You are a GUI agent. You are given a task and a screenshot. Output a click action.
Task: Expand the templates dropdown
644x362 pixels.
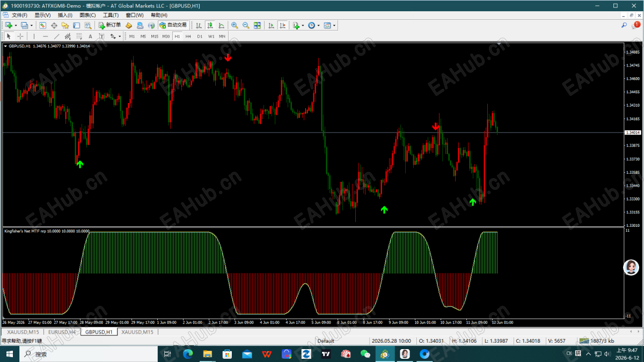pos(334,25)
